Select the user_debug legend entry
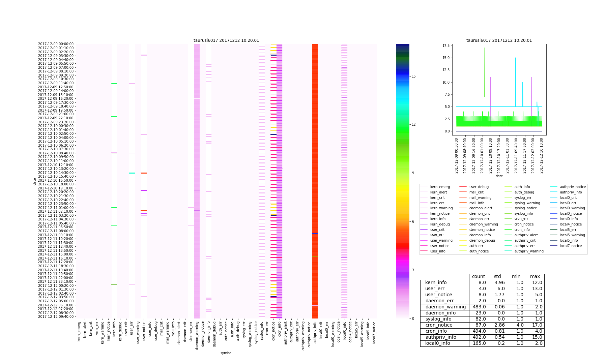 pyautogui.click(x=479, y=187)
